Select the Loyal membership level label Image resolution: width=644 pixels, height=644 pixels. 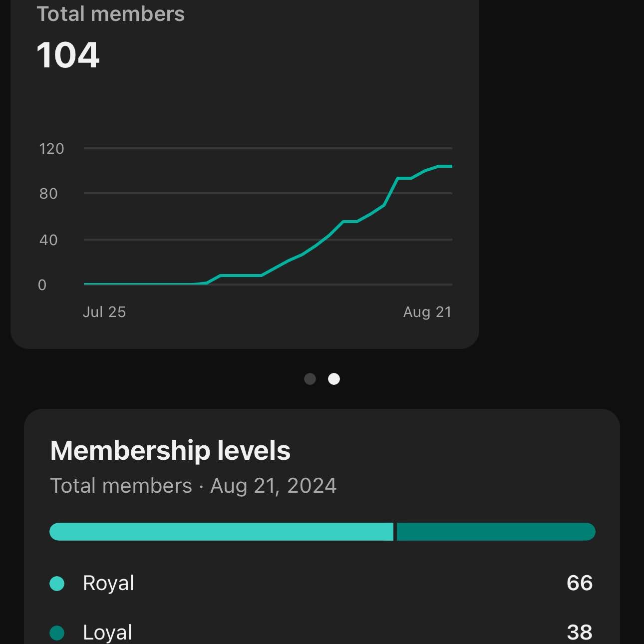tap(107, 633)
